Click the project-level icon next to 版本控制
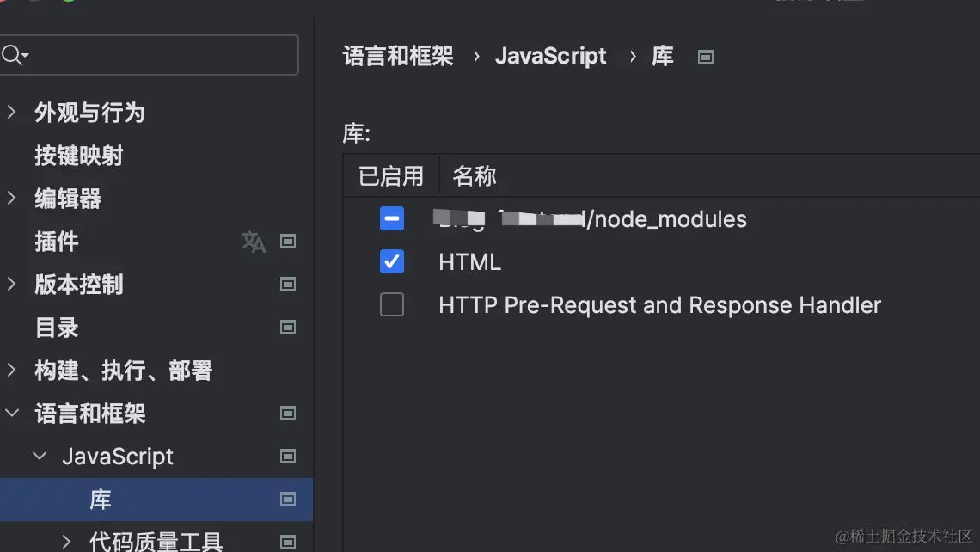Image resolution: width=980 pixels, height=552 pixels. [x=289, y=285]
